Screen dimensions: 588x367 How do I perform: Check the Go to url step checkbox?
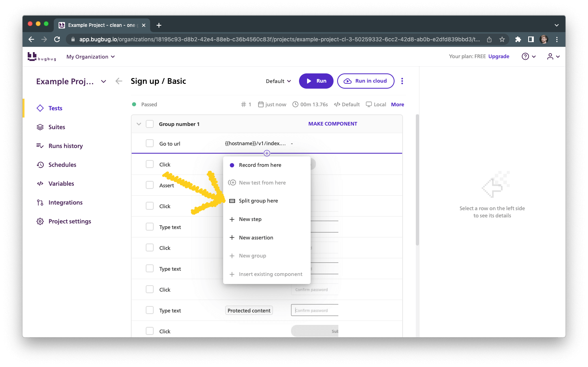(x=150, y=143)
